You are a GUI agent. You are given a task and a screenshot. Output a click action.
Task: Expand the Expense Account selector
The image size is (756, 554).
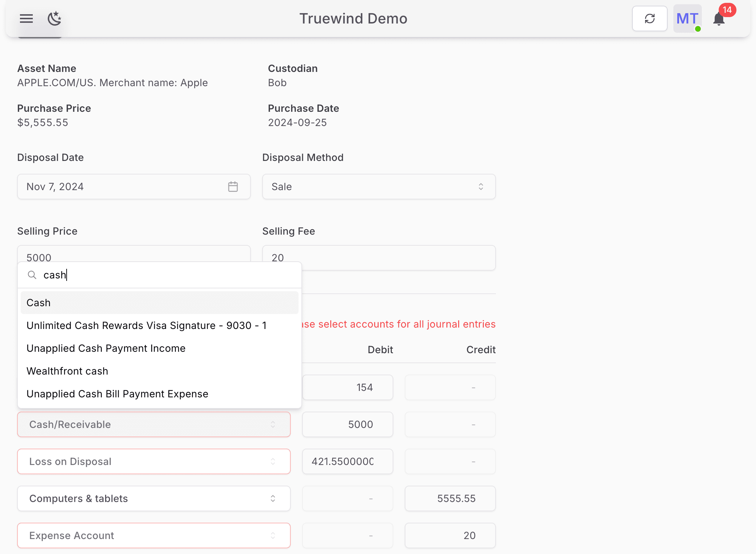[x=154, y=535]
